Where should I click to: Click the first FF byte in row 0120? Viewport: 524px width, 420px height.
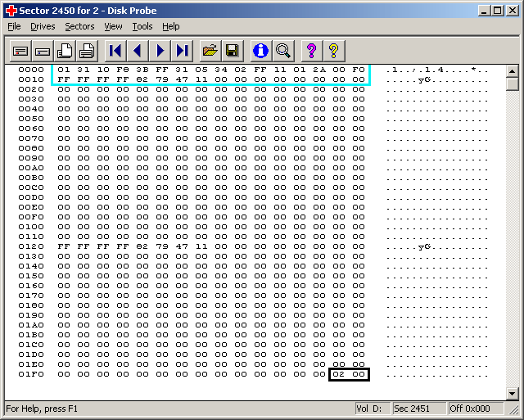[64, 246]
